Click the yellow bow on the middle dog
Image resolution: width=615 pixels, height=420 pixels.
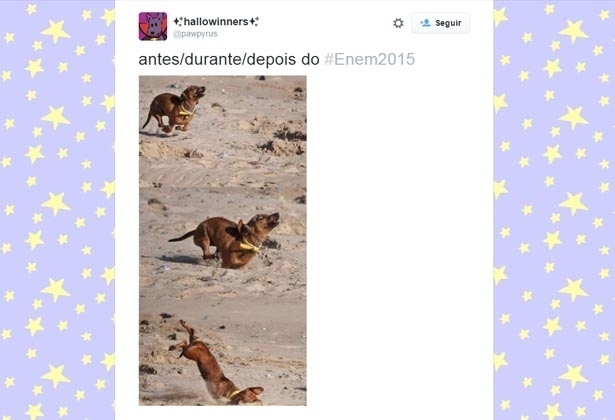coord(250,246)
